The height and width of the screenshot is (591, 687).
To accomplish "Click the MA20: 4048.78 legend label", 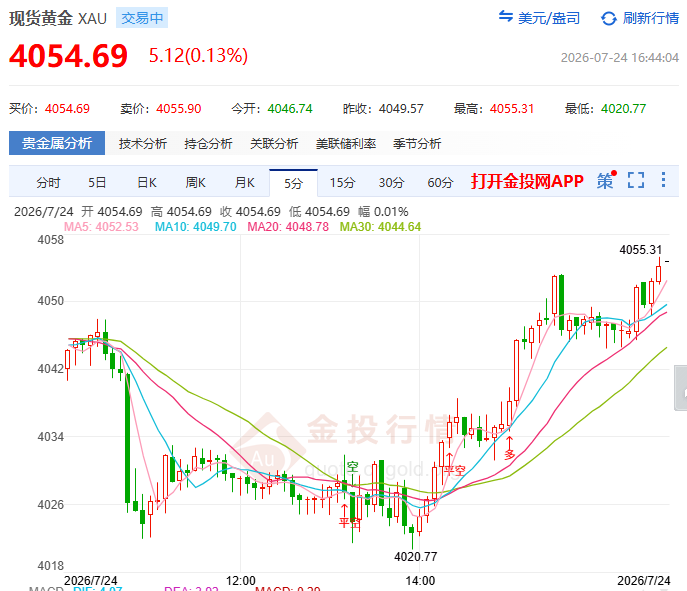I will coord(288,226).
